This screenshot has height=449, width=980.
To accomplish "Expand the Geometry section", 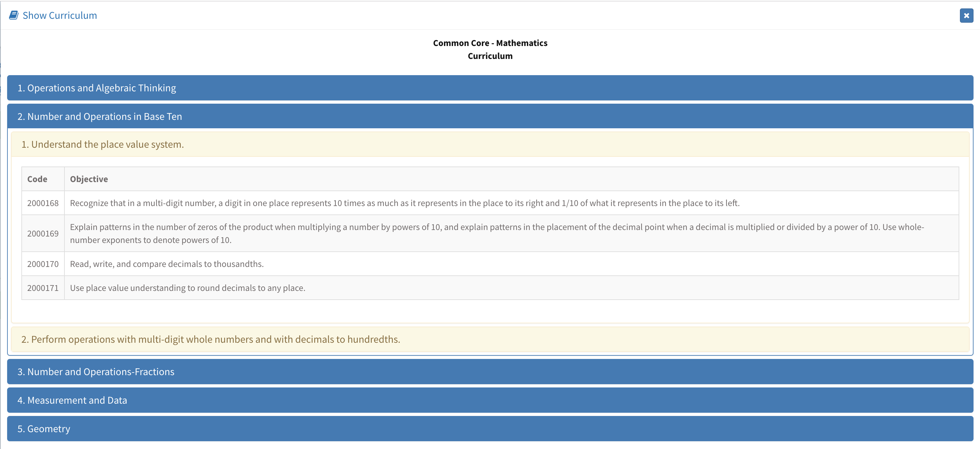I will [x=44, y=429].
